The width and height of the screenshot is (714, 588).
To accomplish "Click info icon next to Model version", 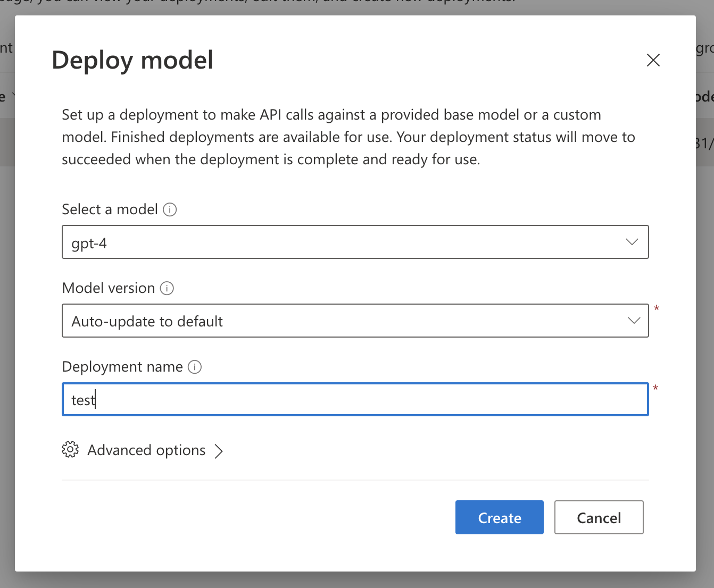I will point(167,288).
